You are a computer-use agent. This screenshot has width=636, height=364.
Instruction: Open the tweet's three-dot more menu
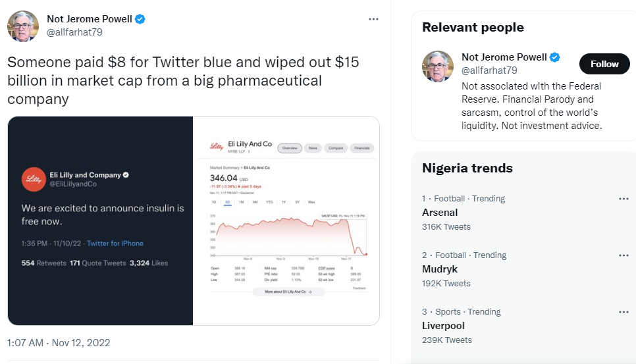coord(373,19)
